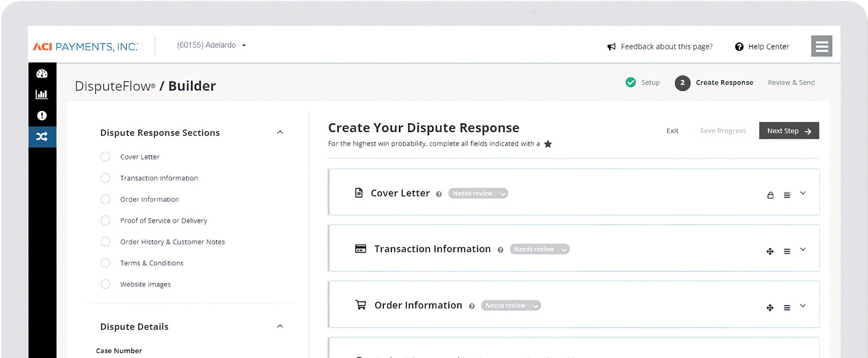Viewport: 868px width, 358px height.
Task: Click the alert exclamation sidebar icon
Action: [x=42, y=116]
